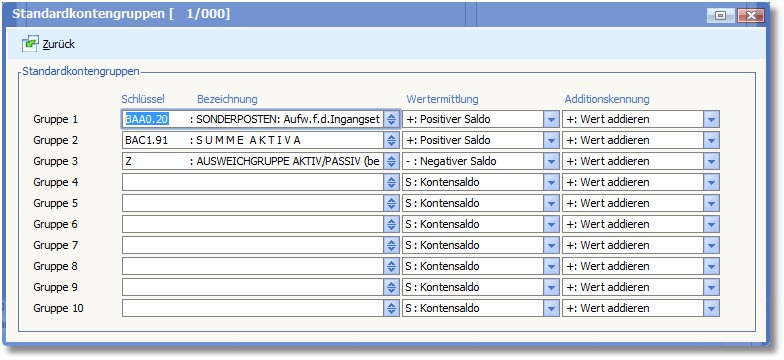Select the BAA0.20 key field in Gruppe 1
The width and height of the screenshot is (784, 360).
(x=253, y=120)
